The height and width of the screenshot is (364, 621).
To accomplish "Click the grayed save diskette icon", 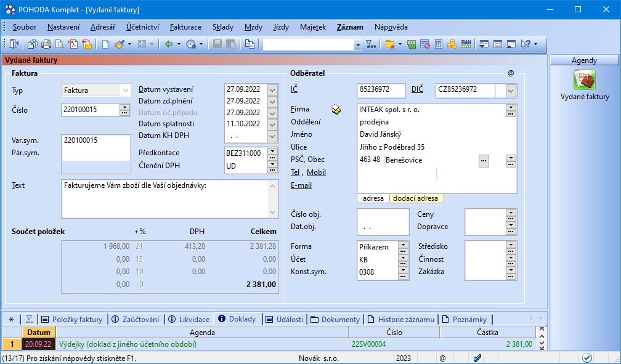I will click(217, 44).
